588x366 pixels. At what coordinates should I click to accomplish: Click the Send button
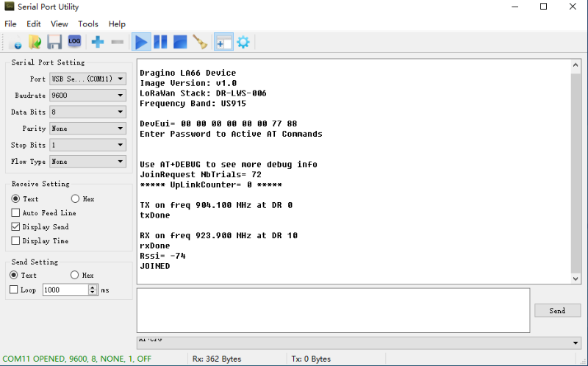tap(557, 310)
